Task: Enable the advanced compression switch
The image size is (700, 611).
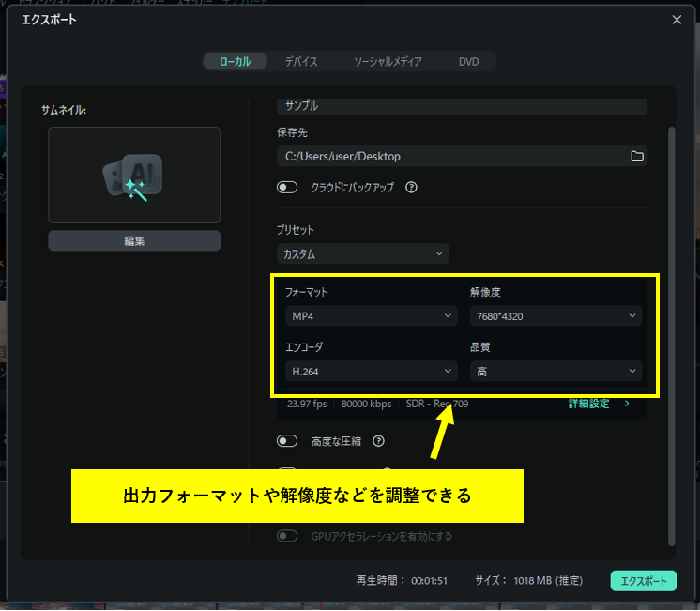Action: point(287,441)
